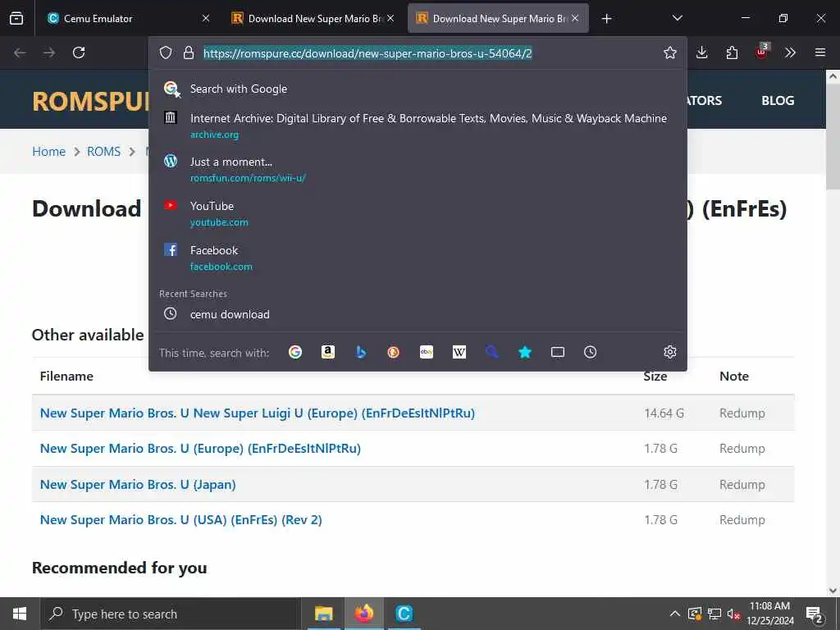Search open tabs using the tabs shortcut icon
The height and width of the screenshot is (630, 840).
point(558,352)
